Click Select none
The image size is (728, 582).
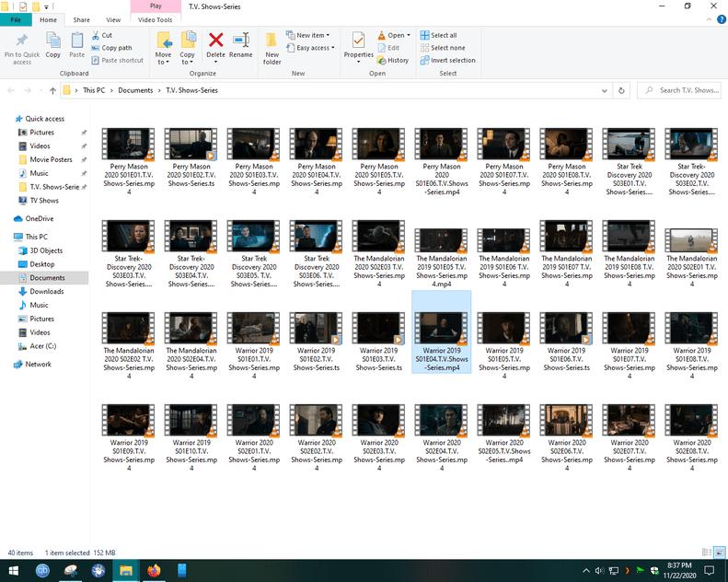click(443, 48)
